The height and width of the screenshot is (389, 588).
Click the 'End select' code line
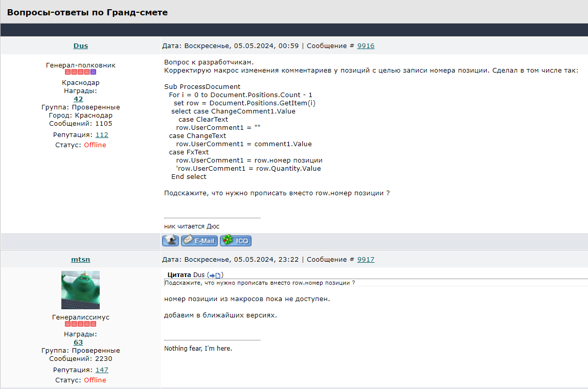(x=189, y=177)
